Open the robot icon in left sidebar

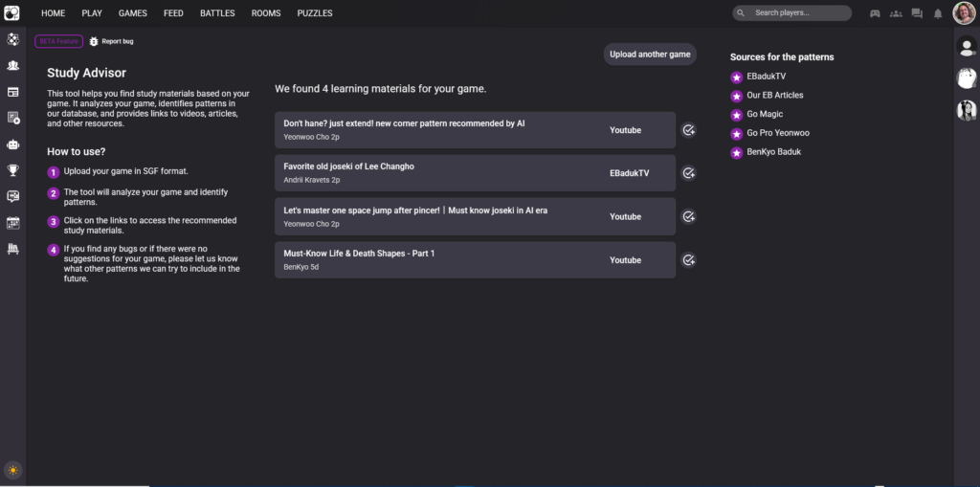[13, 144]
